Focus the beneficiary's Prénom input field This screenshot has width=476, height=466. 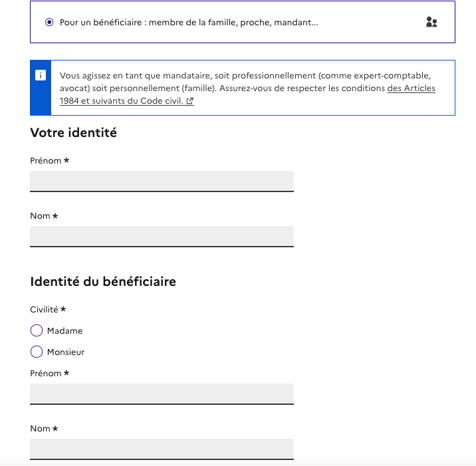[x=162, y=394]
